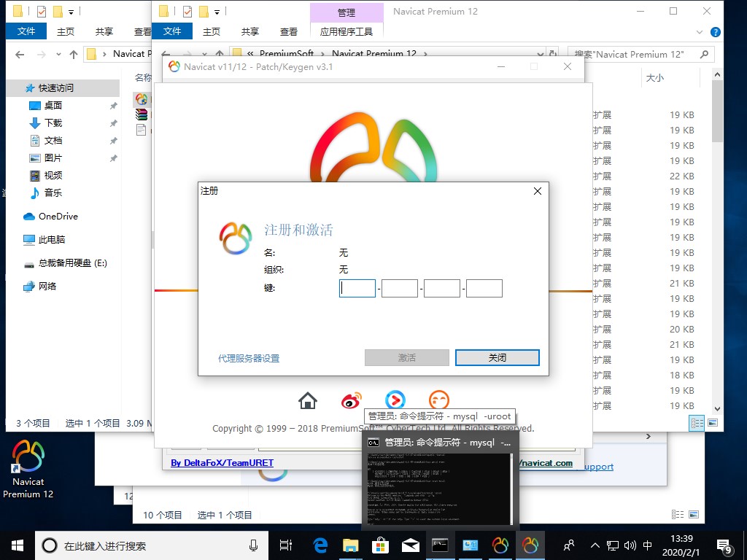Select OneDrive in the navigation pane

coord(58,216)
